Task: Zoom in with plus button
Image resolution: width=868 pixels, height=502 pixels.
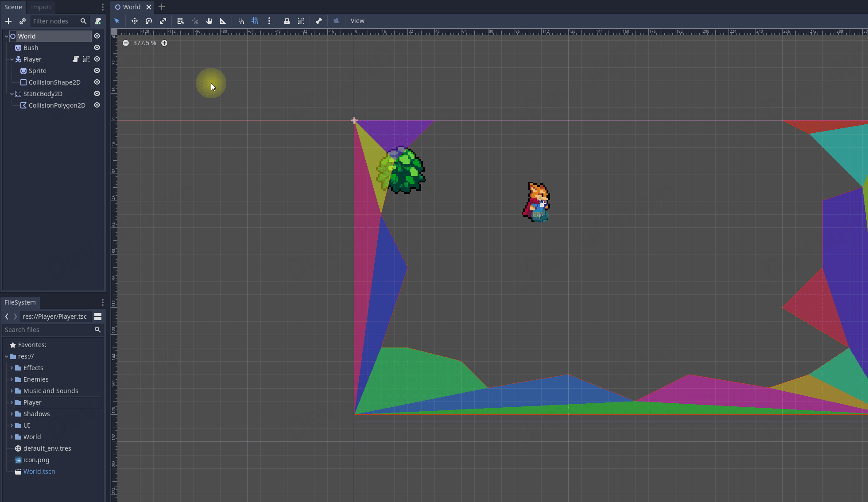Action: tap(164, 43)
